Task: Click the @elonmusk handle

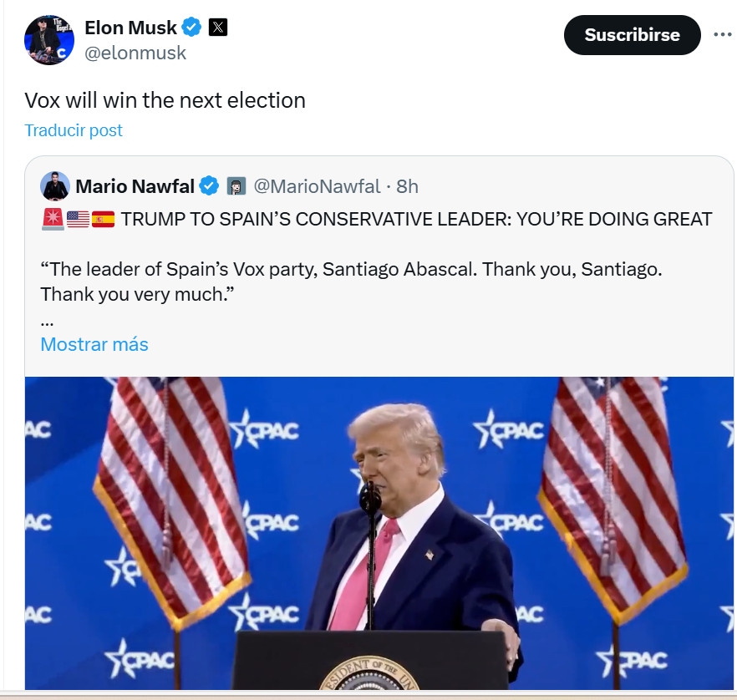Action: click(135, 53)
